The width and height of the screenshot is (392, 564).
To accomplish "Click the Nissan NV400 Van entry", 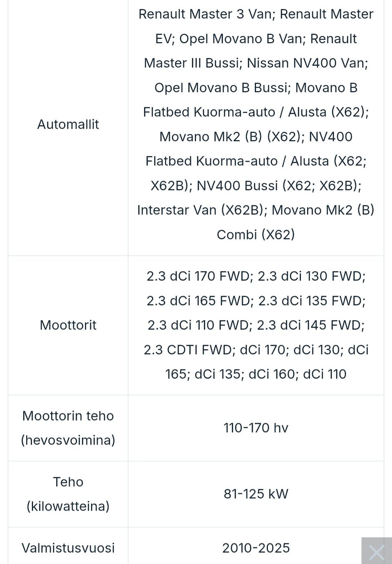I will pos(307,63).
